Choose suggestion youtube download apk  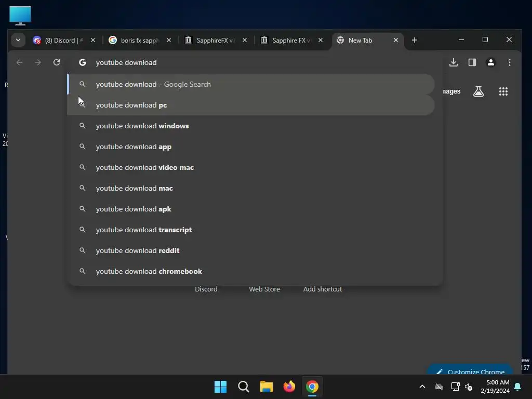click(251, 209)
